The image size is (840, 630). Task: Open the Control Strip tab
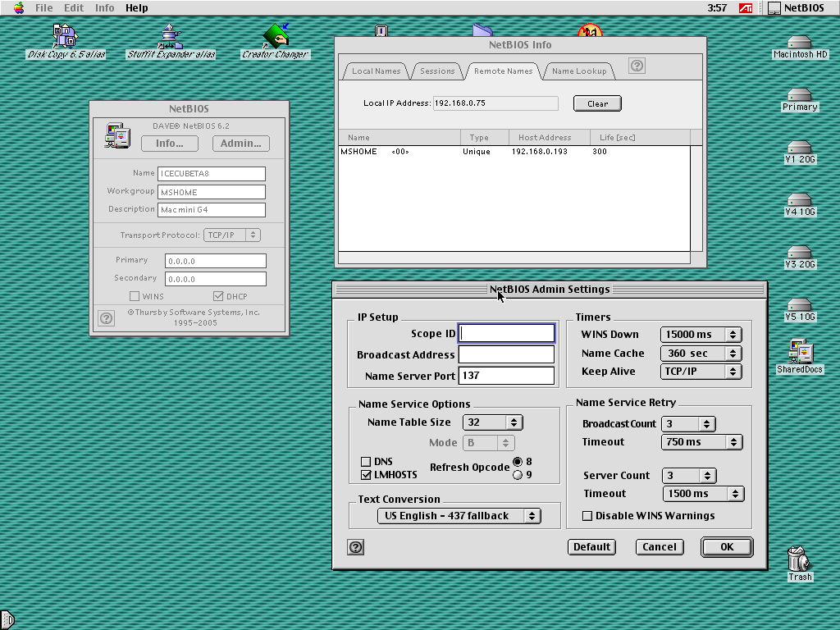[7, 620]
